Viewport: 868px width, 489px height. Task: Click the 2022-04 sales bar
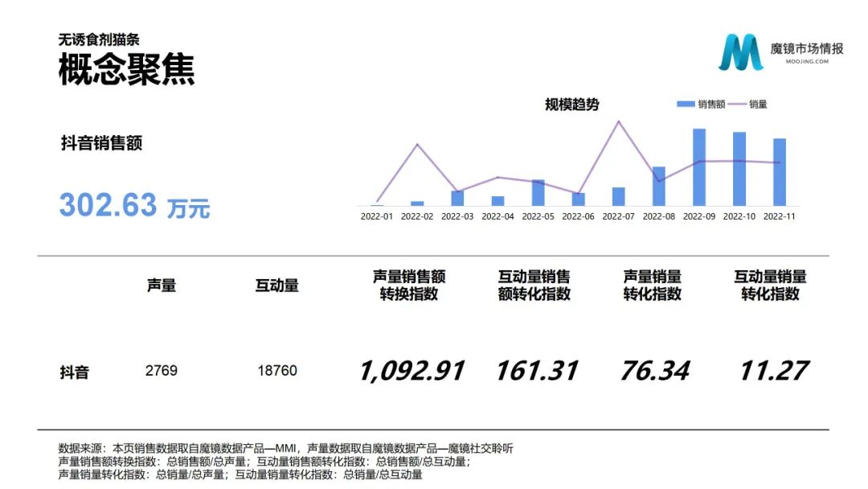click(497, 201)
